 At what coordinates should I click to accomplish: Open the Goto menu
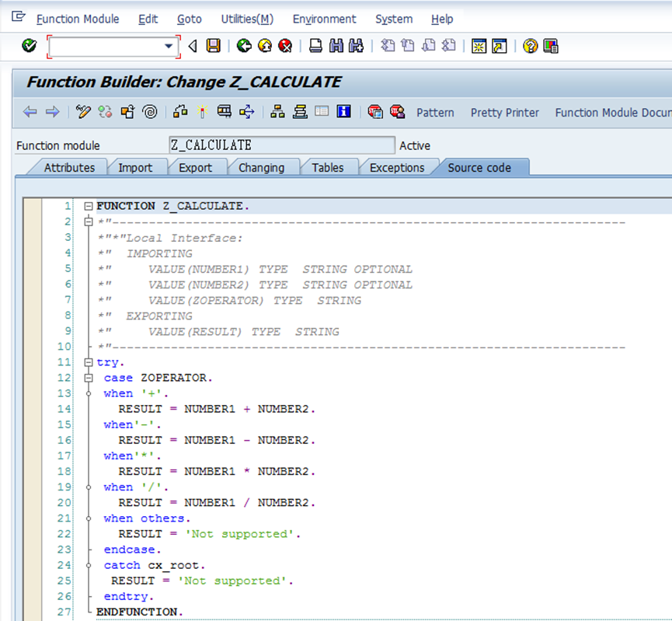pyautogui.click(x=189, y=19)
